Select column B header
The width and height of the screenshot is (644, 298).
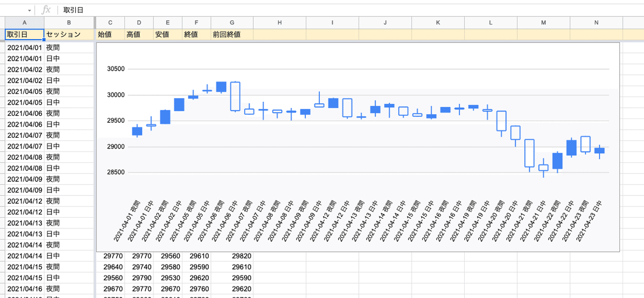click(69, 23)
